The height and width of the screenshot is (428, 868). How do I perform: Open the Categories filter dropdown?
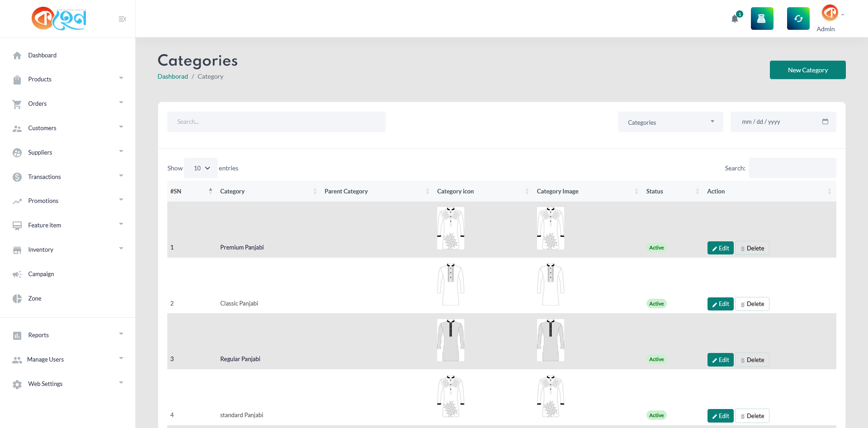[670, 122]
